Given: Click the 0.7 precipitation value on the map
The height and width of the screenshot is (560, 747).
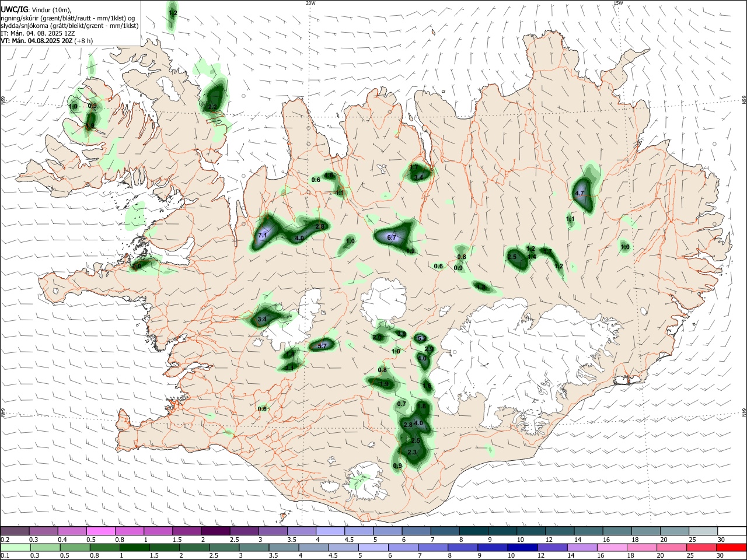Looking at the screenshot, I should tap(402, 404).
